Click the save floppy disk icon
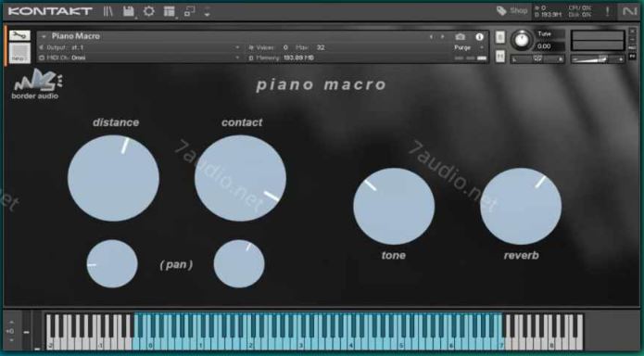 coord(129,11)
